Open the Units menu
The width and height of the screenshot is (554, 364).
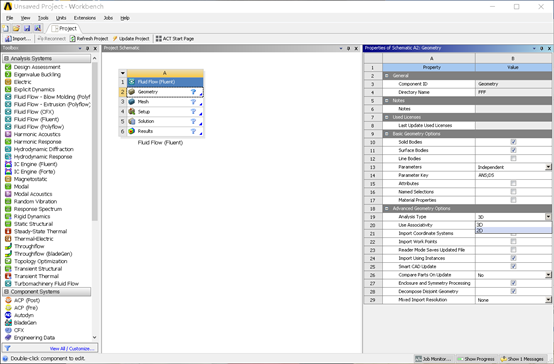tap(61, 18)
